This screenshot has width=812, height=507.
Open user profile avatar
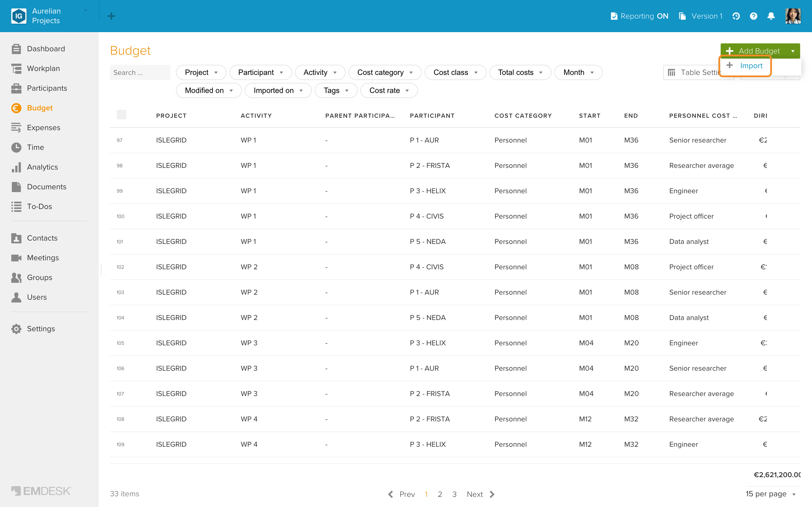tap(793, 16)
